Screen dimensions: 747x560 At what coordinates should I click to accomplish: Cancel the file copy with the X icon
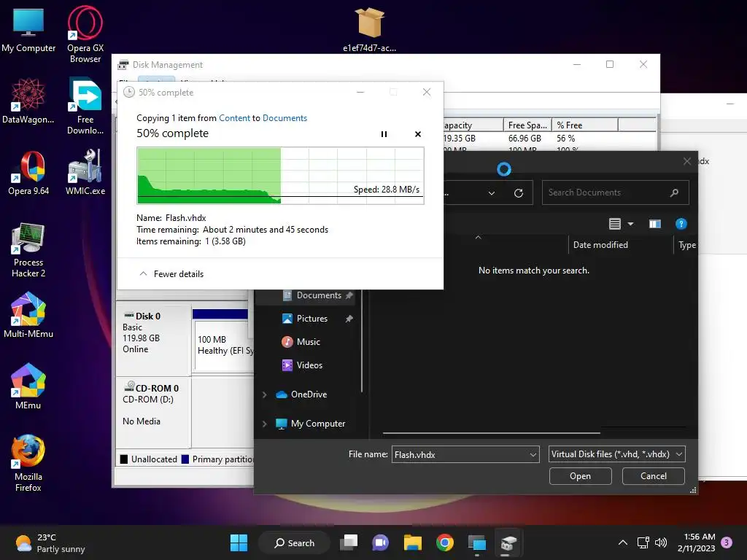(418, 134)
